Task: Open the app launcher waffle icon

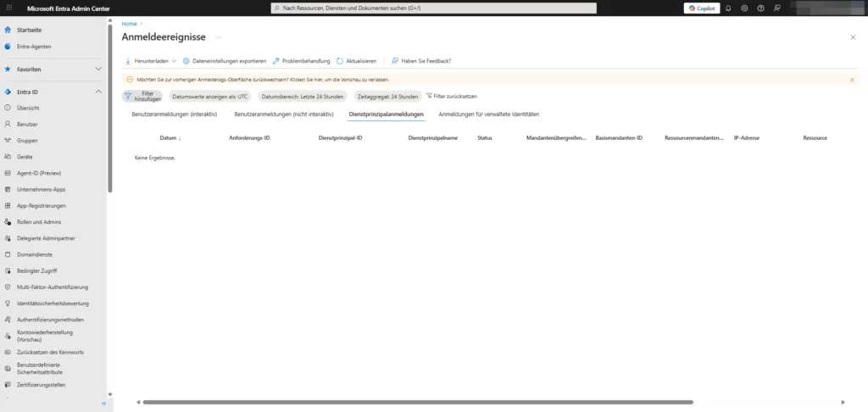Action: tap(8, 8)
